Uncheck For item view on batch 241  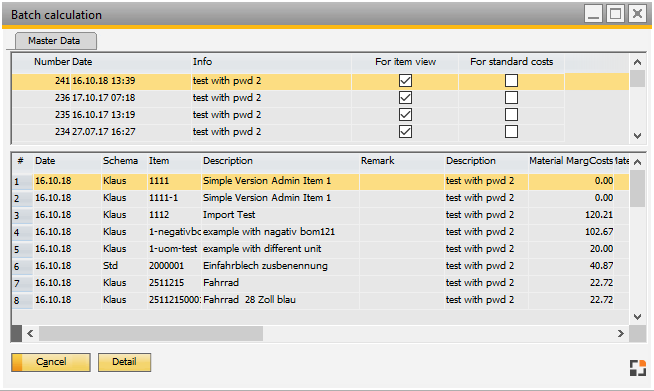(x=405, y=81)
